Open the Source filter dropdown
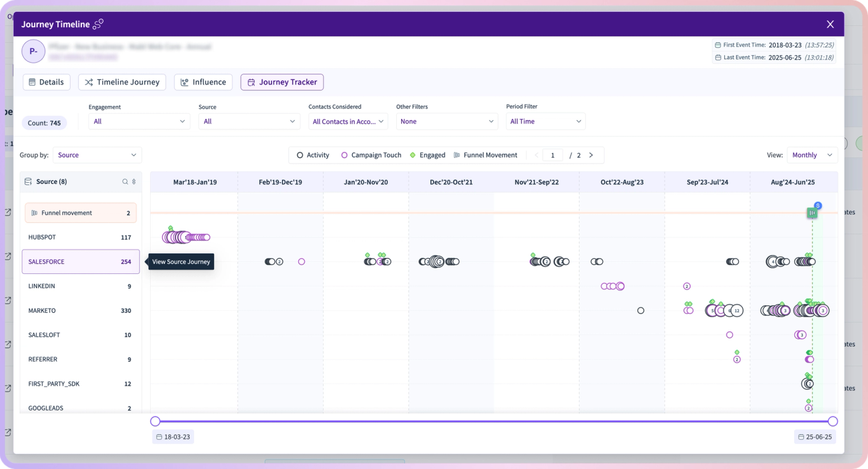 pyautogui.click(x=249, y=121)
